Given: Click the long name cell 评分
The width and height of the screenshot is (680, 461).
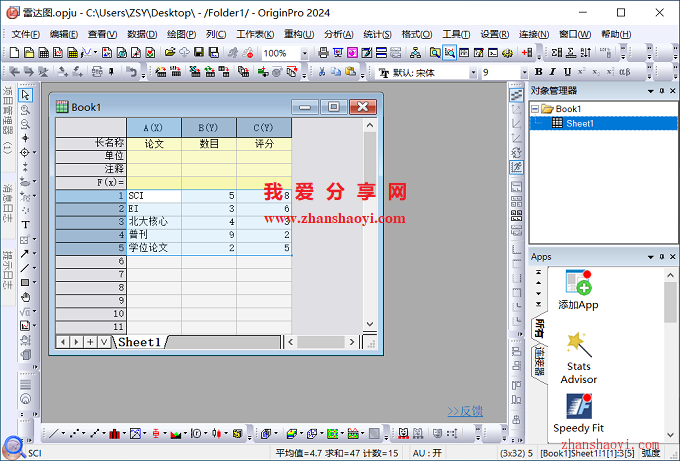Looking at the screenshot, I should [264, 144].
